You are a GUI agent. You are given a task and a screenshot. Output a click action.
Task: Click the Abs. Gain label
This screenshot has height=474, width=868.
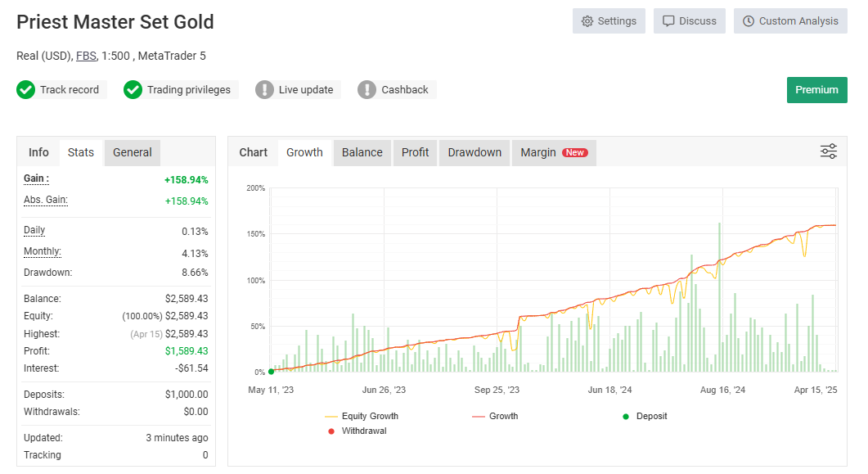pyautogui.click(x=46, y=200)
